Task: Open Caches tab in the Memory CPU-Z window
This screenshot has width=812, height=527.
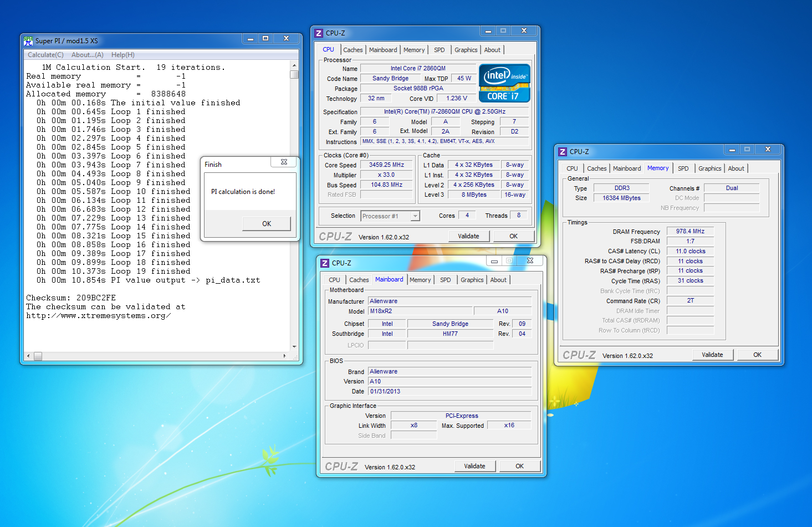Action: (x=596, y=168)
